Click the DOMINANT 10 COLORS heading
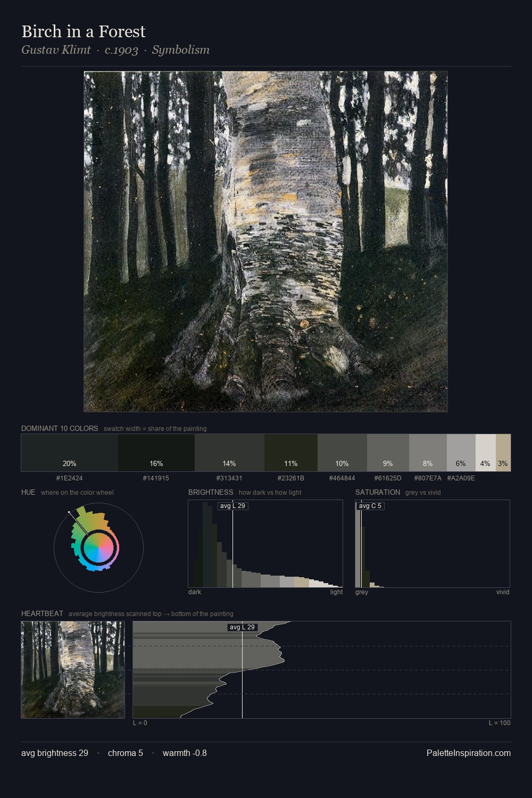The image size is (532, 798). [x=60, y=428]
